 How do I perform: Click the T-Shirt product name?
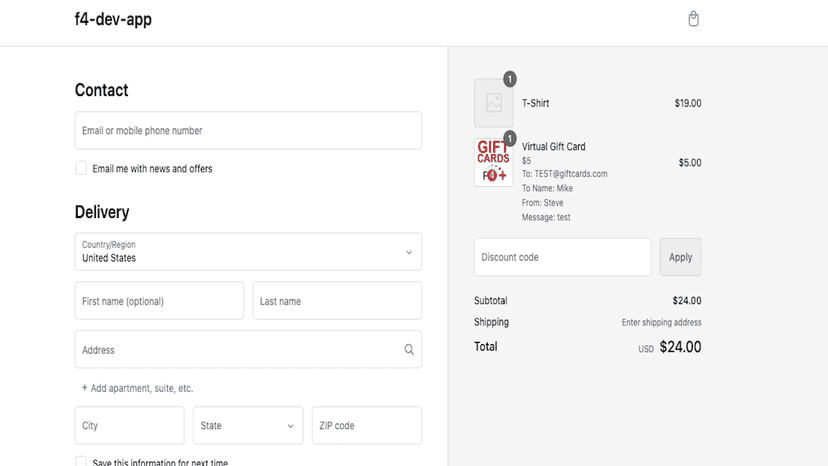535,104
